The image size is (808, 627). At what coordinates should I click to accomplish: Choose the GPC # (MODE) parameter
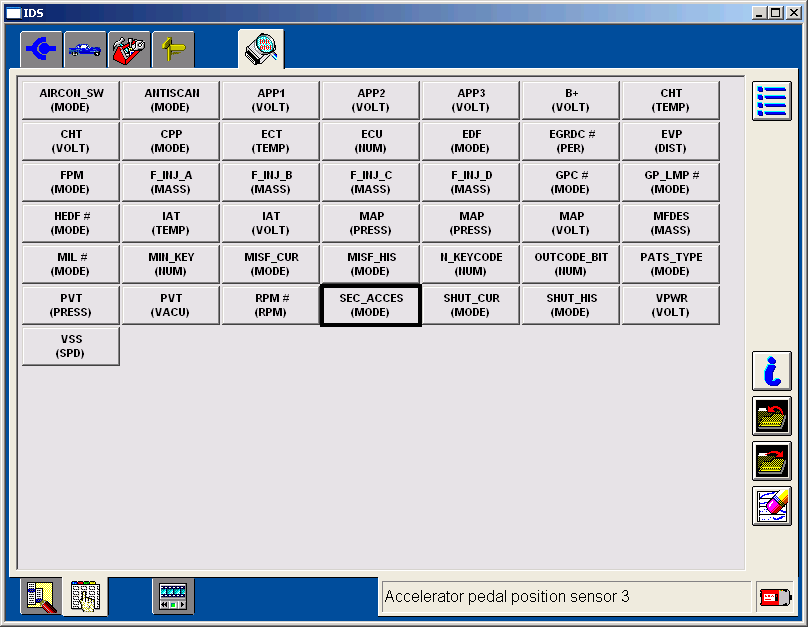tap(571, 182)
